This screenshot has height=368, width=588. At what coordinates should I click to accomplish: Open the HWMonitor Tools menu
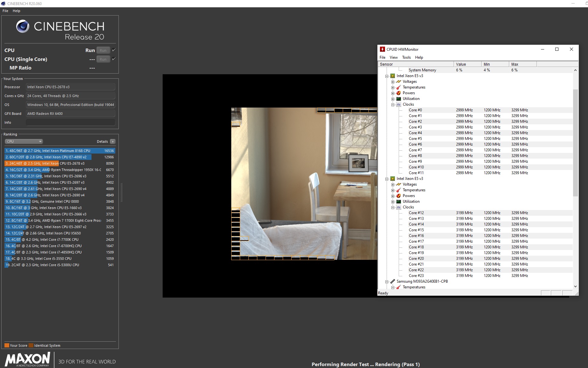406,57
